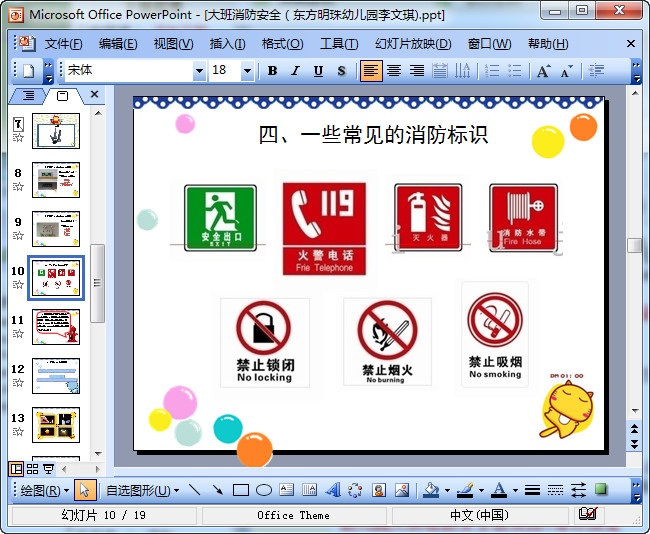This screenshot has width=650, height=534.
Task: Open the font name dropdown arrow
Action: 199,71
